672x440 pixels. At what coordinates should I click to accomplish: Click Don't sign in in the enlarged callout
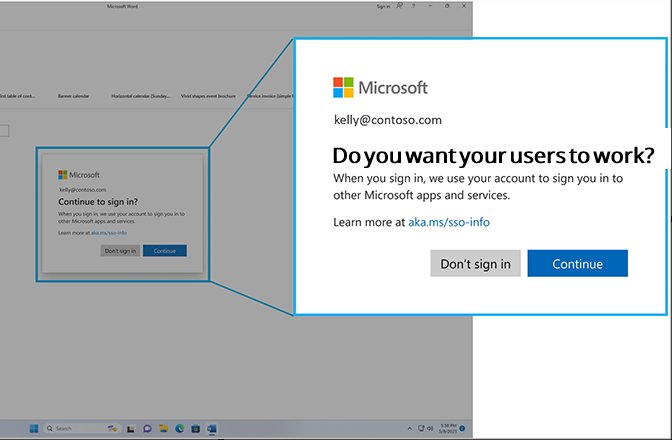[475, 263]
